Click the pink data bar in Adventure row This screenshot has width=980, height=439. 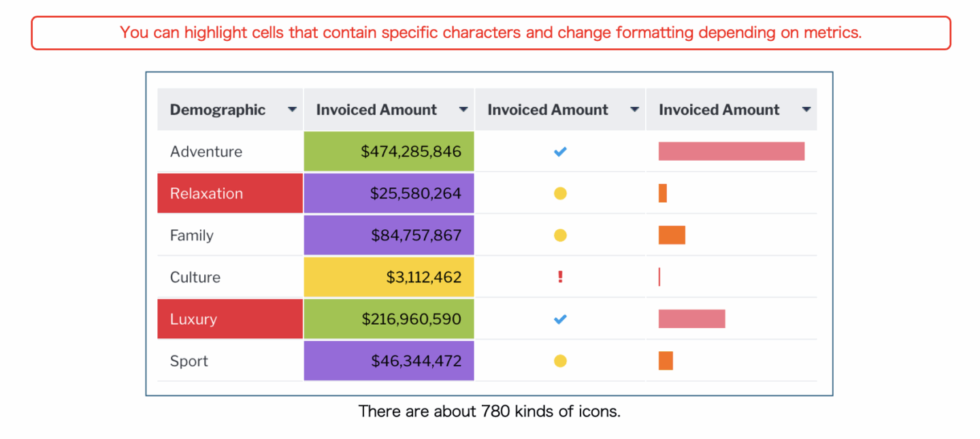tap(731, 150)
